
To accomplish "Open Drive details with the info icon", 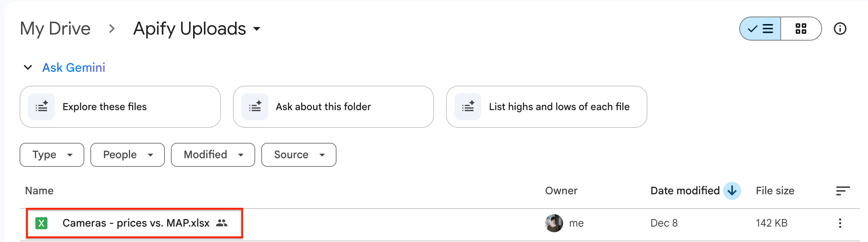I will tap(840, 28).
